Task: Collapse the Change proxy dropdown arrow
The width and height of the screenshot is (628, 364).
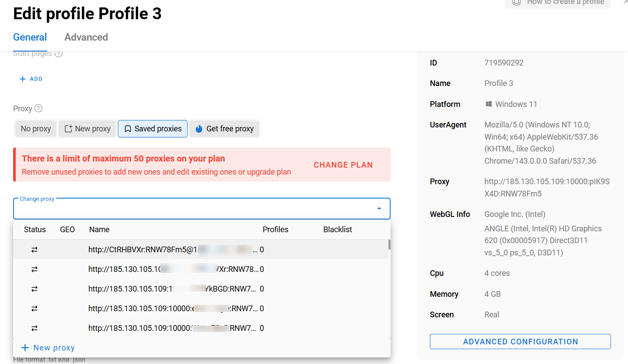Action: (x=379, y=209)
